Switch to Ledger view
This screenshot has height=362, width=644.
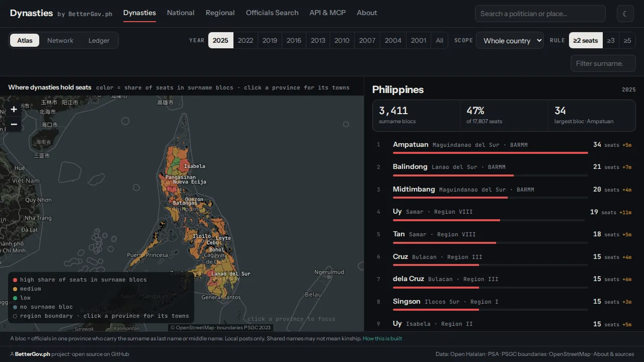click(x=99, y=40)
